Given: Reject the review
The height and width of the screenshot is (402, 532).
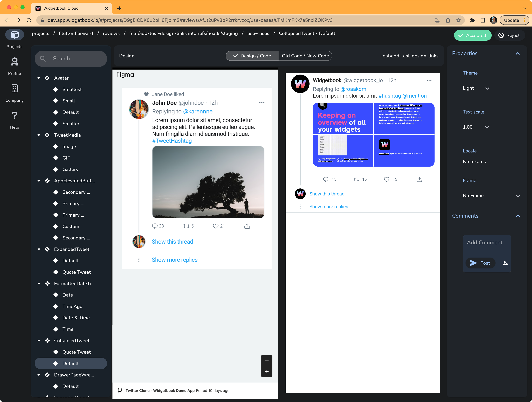Looking at the screenshot, I should (510, 35).
